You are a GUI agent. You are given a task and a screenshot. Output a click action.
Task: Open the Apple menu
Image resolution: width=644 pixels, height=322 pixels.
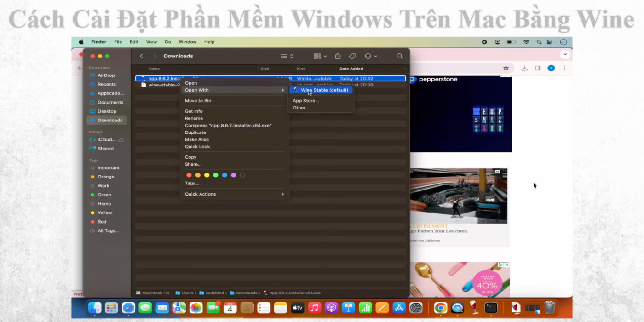pos(81,42)
